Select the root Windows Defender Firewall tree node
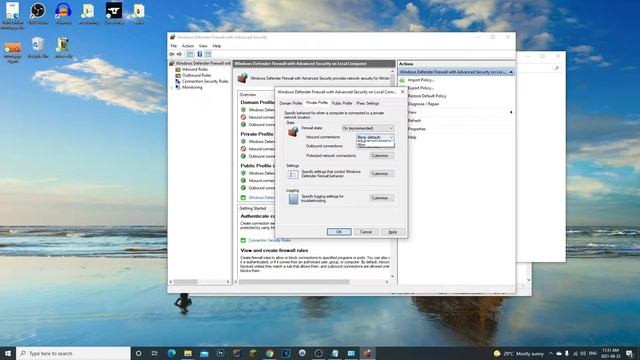The image size is (640, 360). (203, 63)
